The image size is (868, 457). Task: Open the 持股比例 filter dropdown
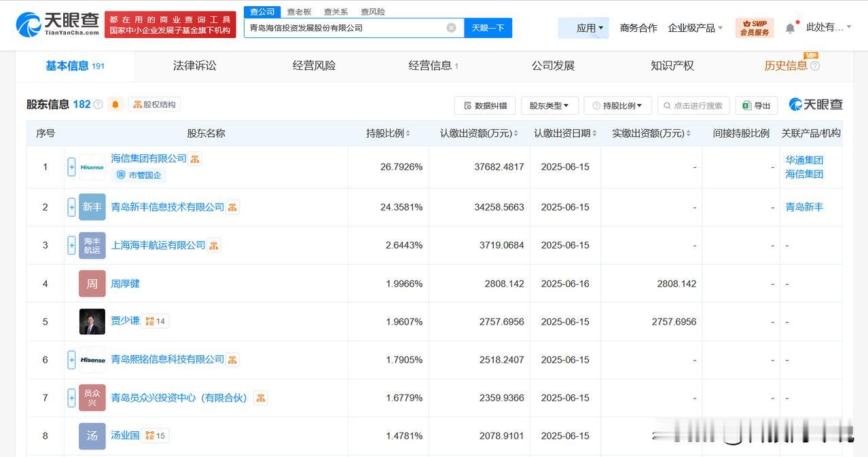(617, 105)
